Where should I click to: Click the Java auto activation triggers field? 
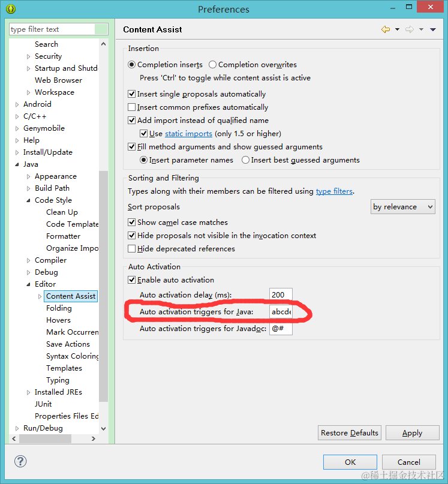(281, 312)
